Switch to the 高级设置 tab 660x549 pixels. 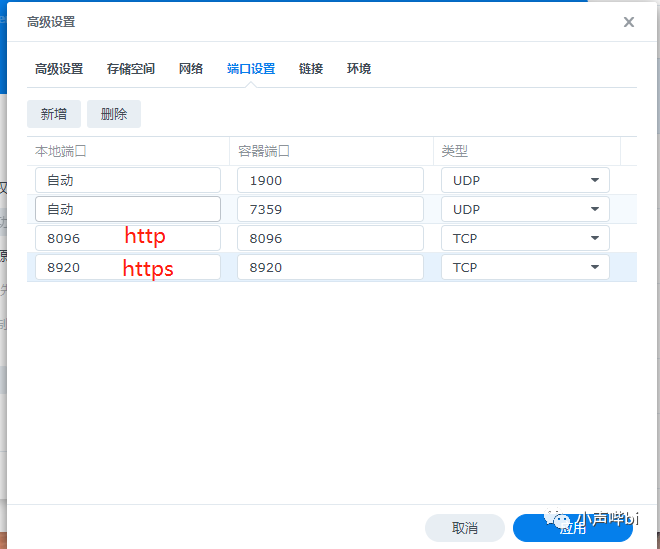click(x=59, y=69)
